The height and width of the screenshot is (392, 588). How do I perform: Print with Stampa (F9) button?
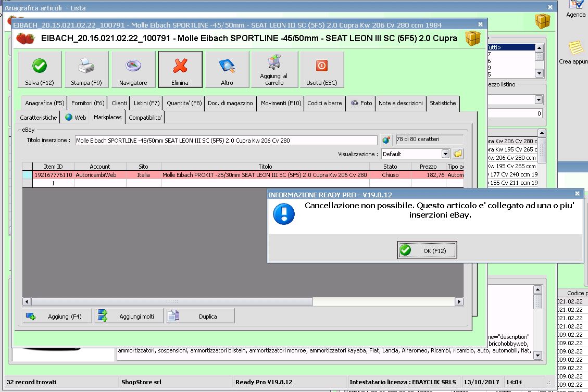(86, 70)
